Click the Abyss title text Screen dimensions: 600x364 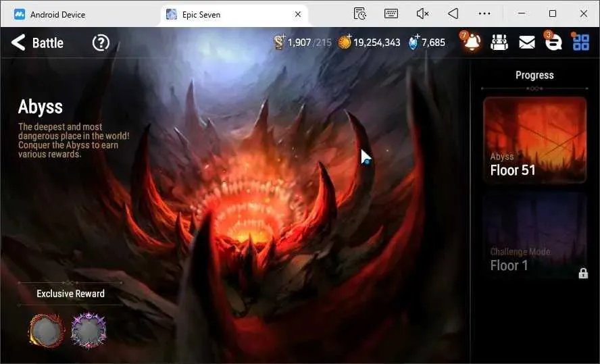(x=40, y=107)
